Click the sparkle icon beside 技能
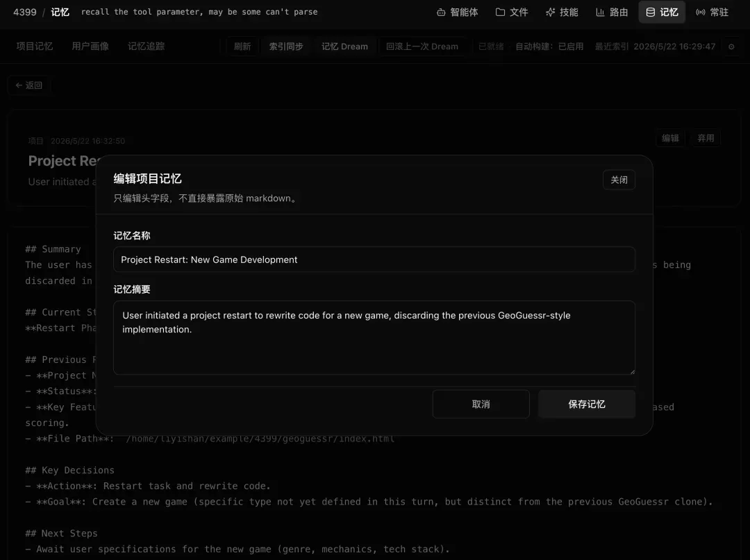Screen dimensions: 750x560 pyautogui.click(x=550, y=12)
